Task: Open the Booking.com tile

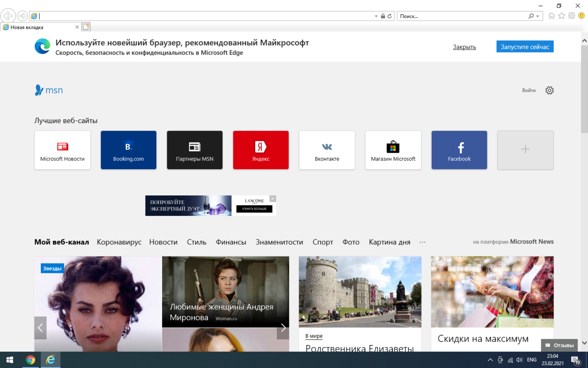Action: (128, 150)
